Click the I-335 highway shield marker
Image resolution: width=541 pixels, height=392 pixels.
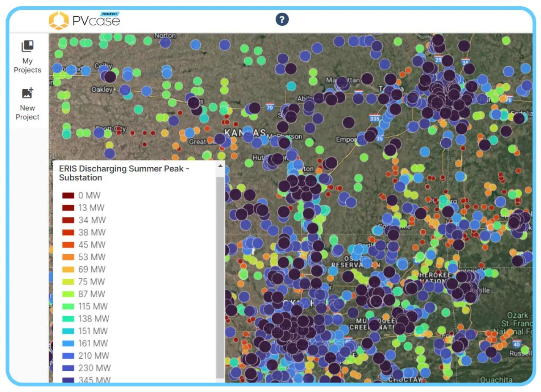click(374, 118)
